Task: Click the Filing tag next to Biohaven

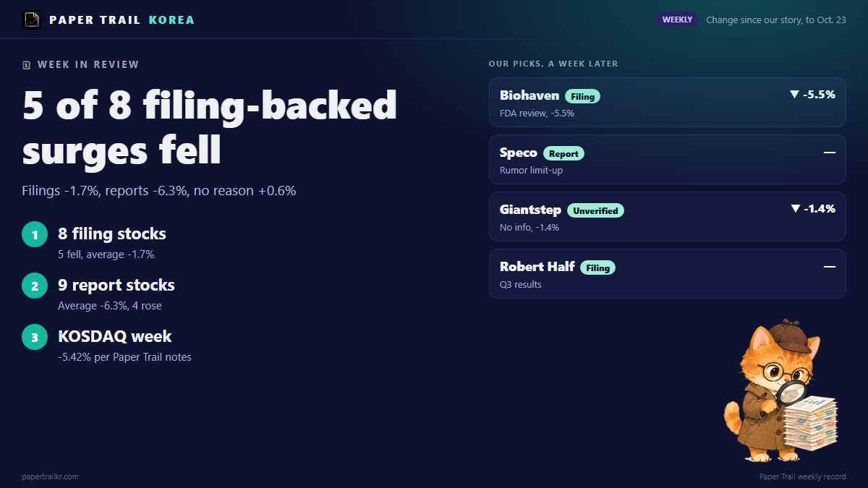Action: point(582,96)
